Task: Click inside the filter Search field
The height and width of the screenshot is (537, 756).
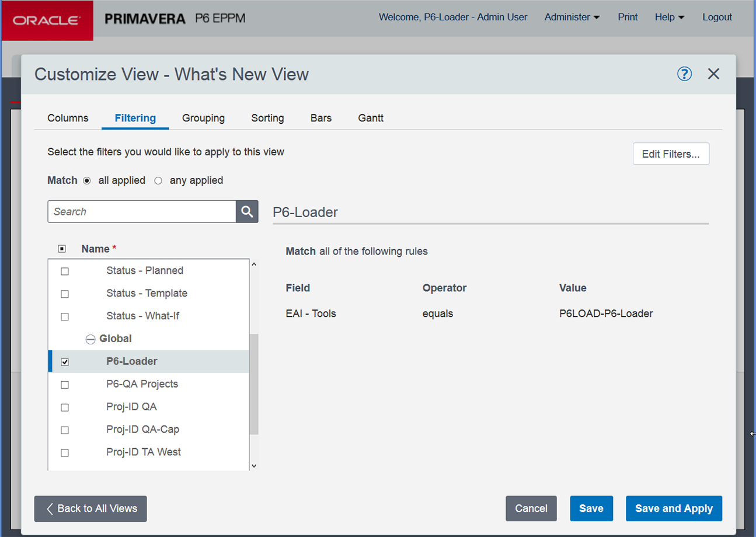Action: tap(141, 211)
